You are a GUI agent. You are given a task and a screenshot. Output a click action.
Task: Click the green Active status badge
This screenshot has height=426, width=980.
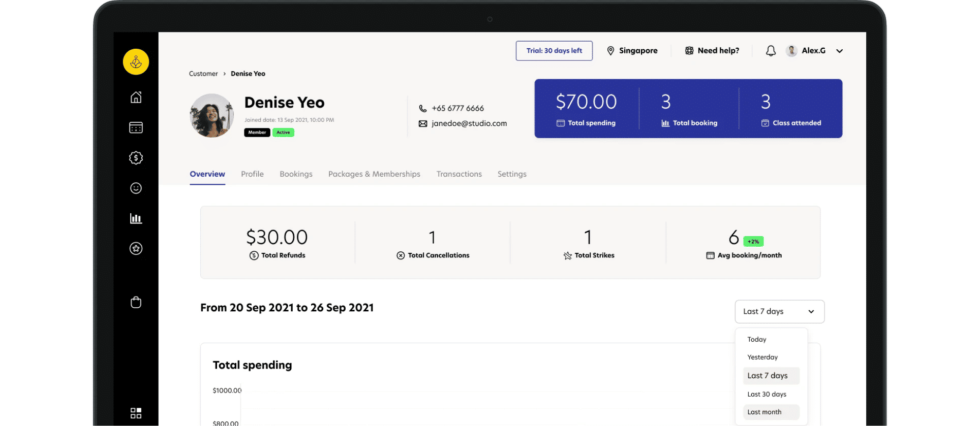tap(283, 133)
